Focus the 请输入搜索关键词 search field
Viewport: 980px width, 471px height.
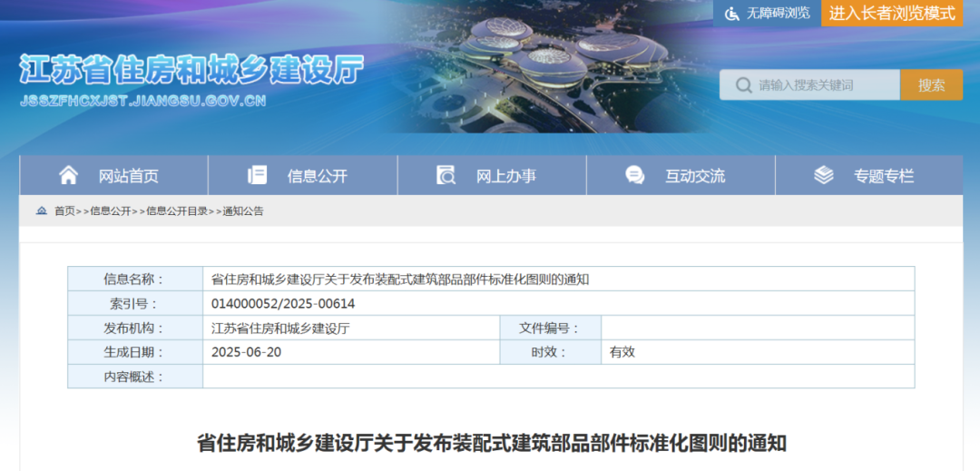click(x=810, y=85)
